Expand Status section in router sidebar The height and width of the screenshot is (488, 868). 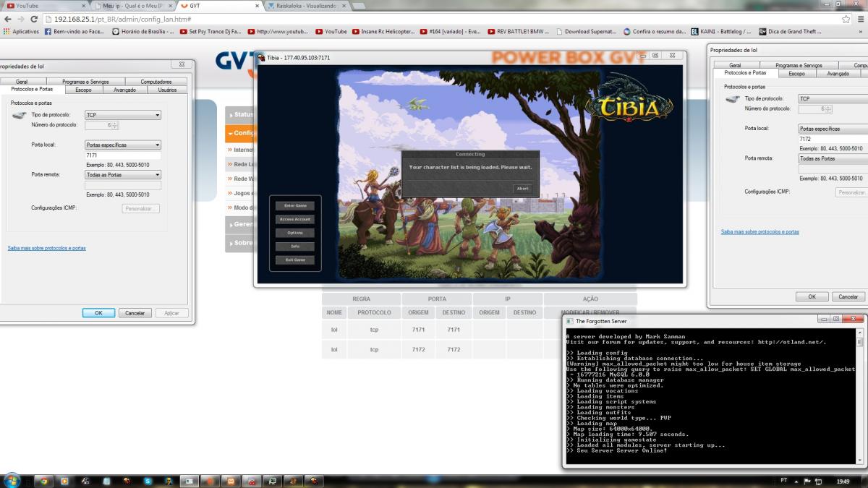pyautogui.click(x=239, y=115)
